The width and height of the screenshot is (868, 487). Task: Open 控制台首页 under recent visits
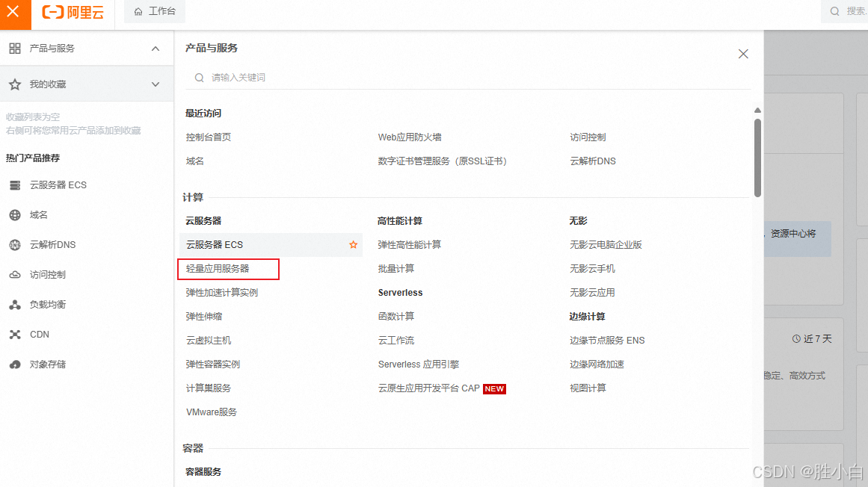tap(209, 137)
